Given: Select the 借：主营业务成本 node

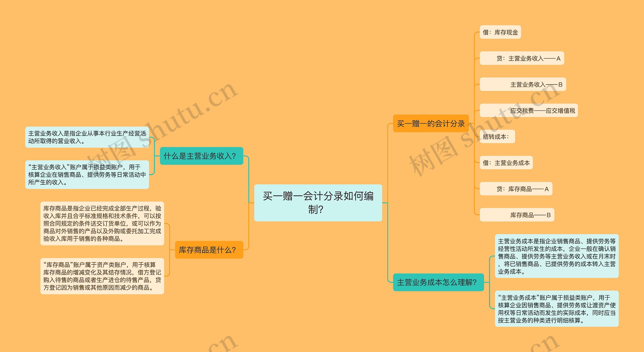Looking at the screenshot, I should (506, 163).
